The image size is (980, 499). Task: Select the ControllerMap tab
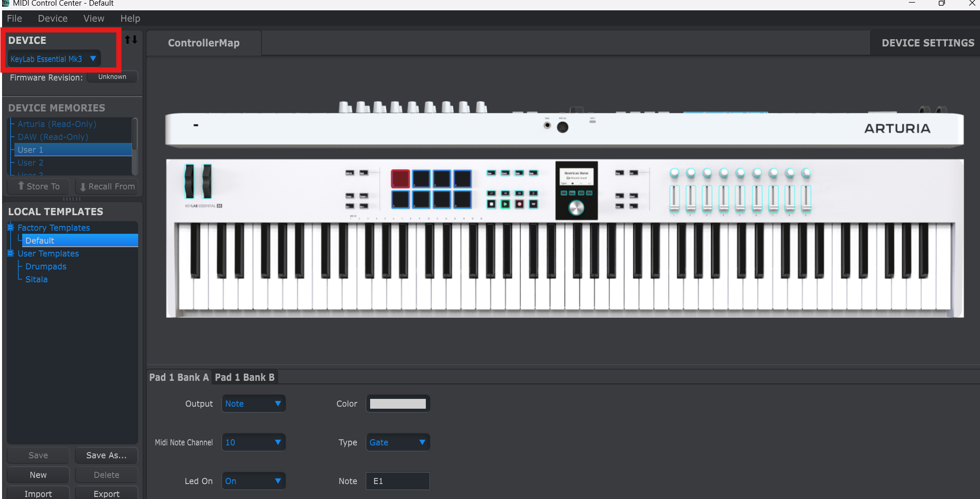[x=204, y=43]
